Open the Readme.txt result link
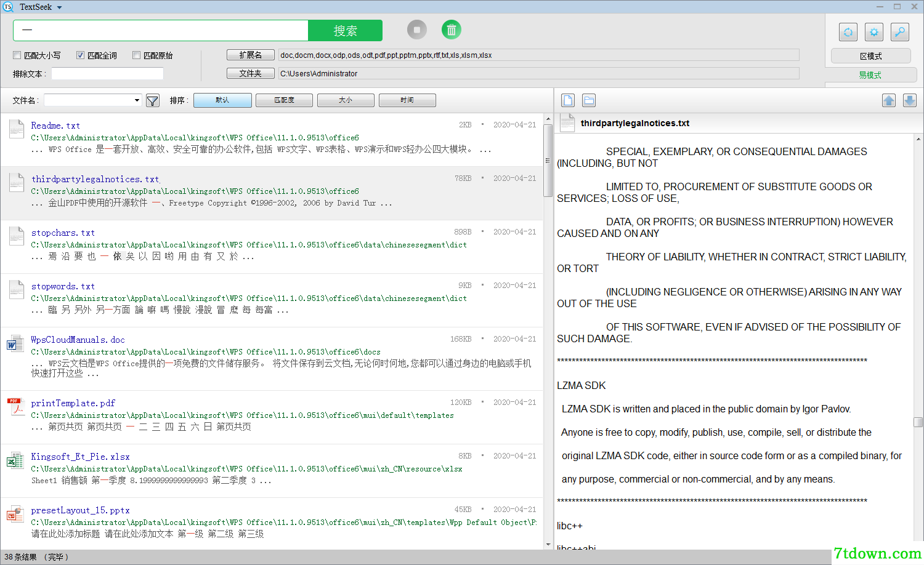Screen dimensions: 924x565 click(55, 126)
